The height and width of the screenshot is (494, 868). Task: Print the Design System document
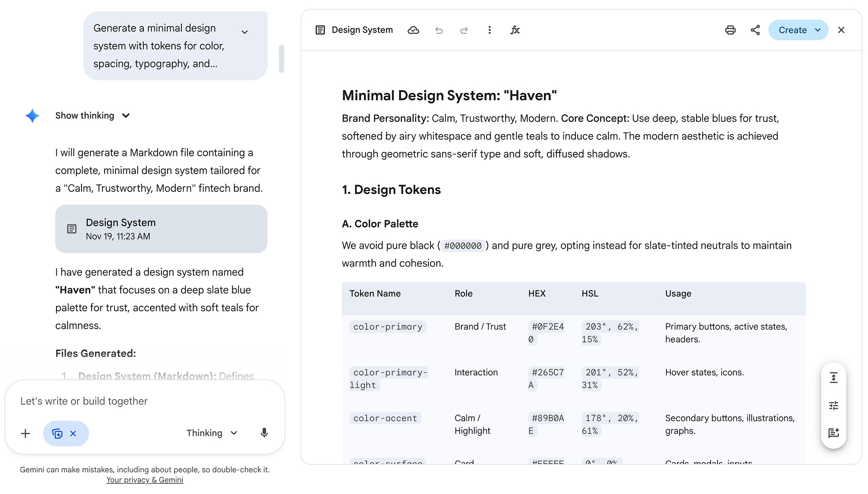coord(730,30)
